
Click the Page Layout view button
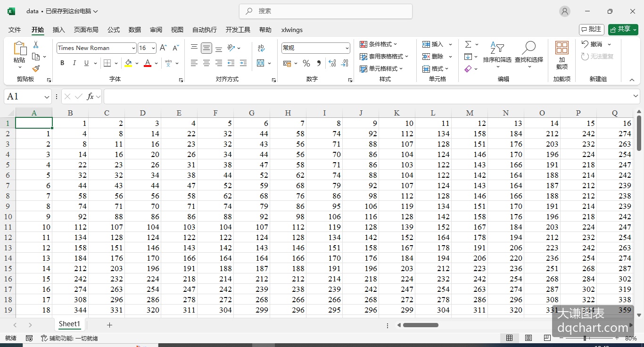click(x=528, y=338)
